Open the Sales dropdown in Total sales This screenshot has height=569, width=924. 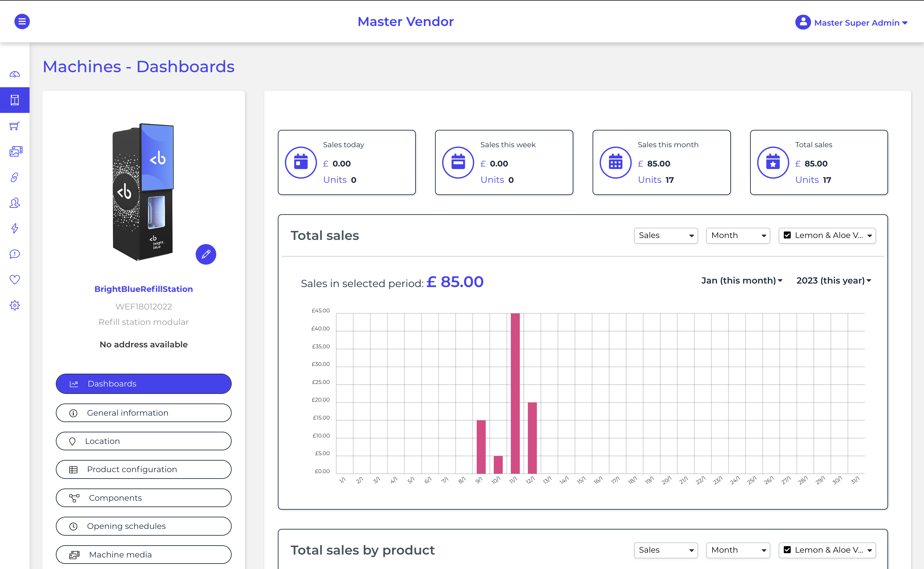(x=665, y=235)
